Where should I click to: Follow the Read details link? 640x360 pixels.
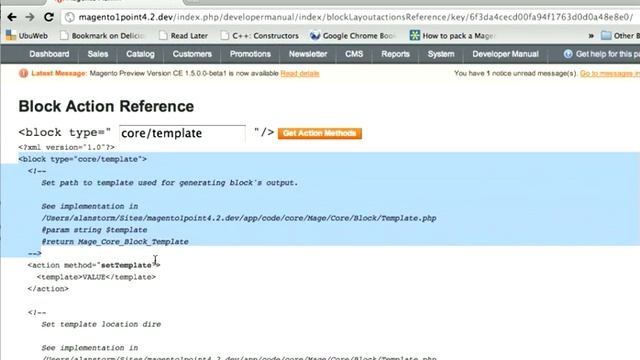(x=300, y=73)
